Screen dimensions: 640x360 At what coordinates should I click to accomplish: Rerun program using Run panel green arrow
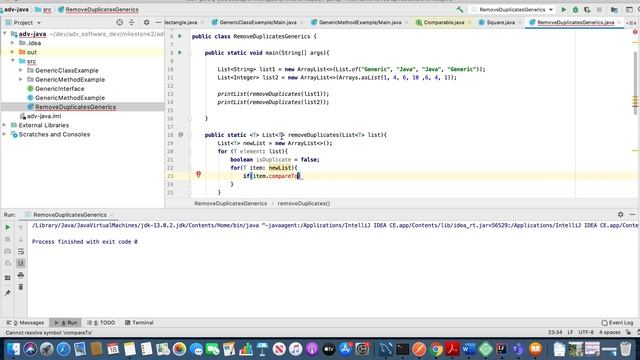coord(7,227)
